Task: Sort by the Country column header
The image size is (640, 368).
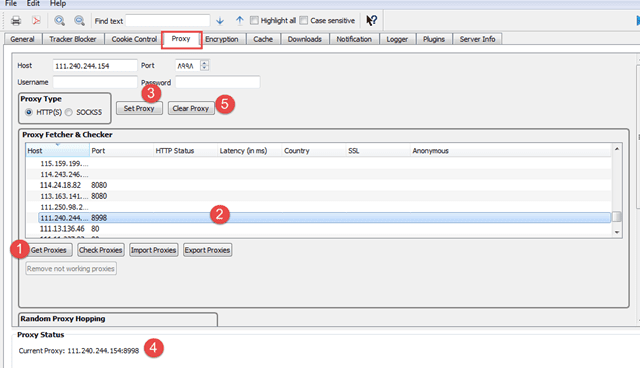Action: click(x=314, y=151)
